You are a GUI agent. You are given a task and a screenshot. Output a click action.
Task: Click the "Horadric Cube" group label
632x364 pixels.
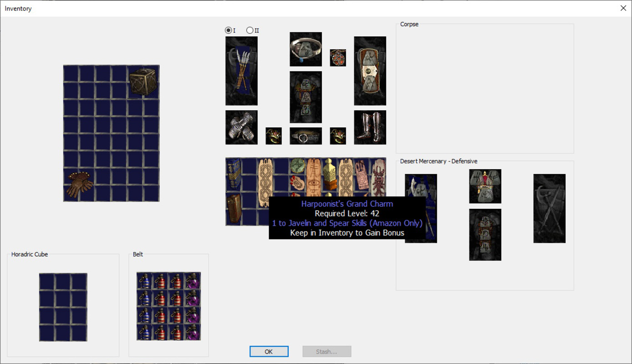[x=29, y=254]
